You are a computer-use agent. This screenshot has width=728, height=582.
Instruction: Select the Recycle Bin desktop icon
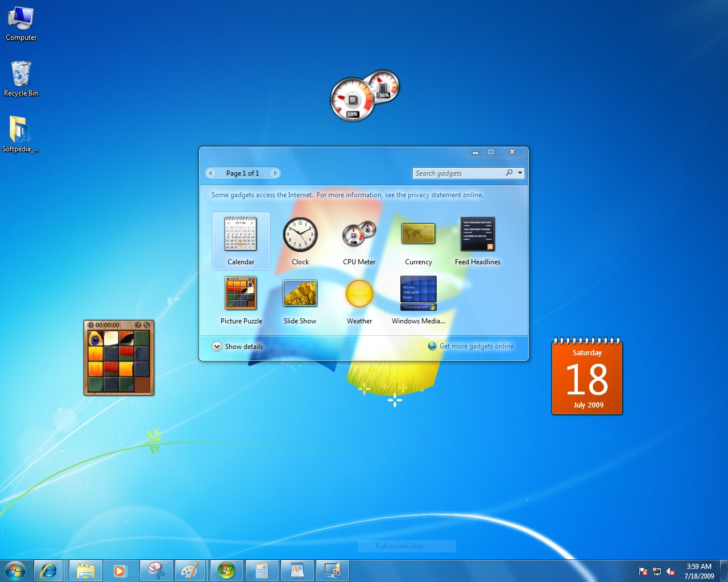[21, 79]
